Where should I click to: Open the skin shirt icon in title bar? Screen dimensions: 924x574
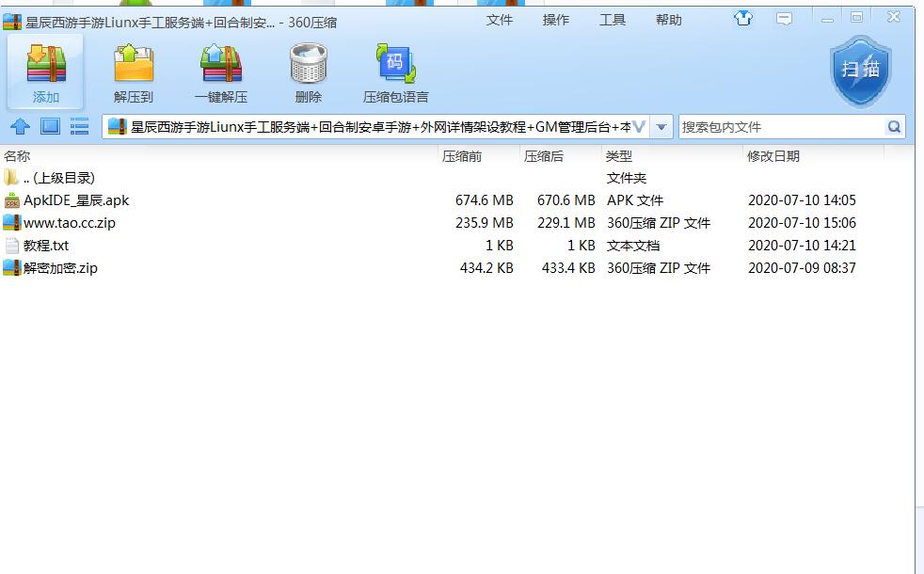point(744,18)
